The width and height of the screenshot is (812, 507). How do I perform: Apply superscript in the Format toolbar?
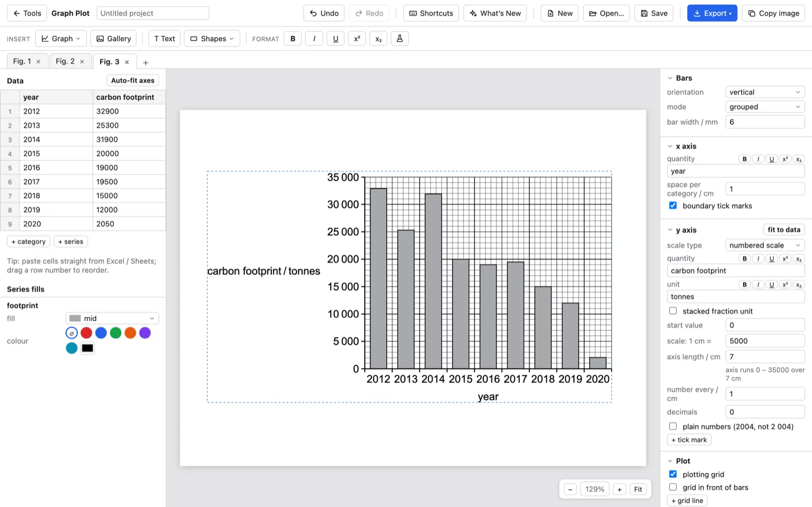(x=357, y=38)
